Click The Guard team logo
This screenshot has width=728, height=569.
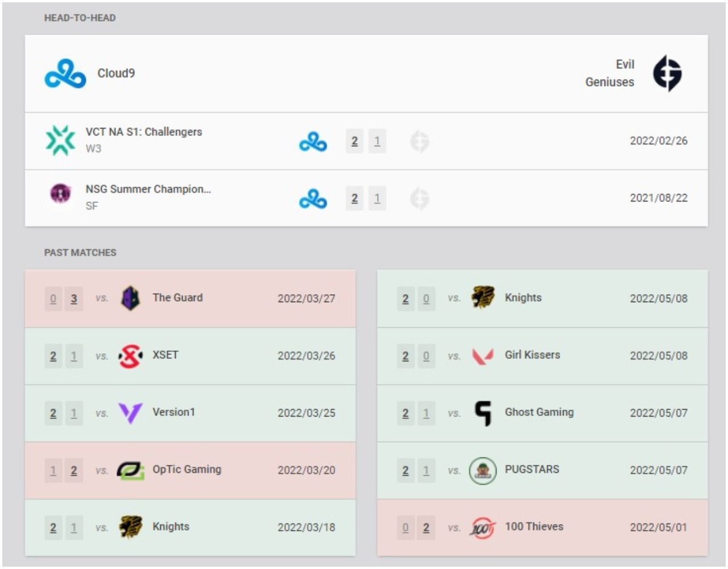[131, 297]
